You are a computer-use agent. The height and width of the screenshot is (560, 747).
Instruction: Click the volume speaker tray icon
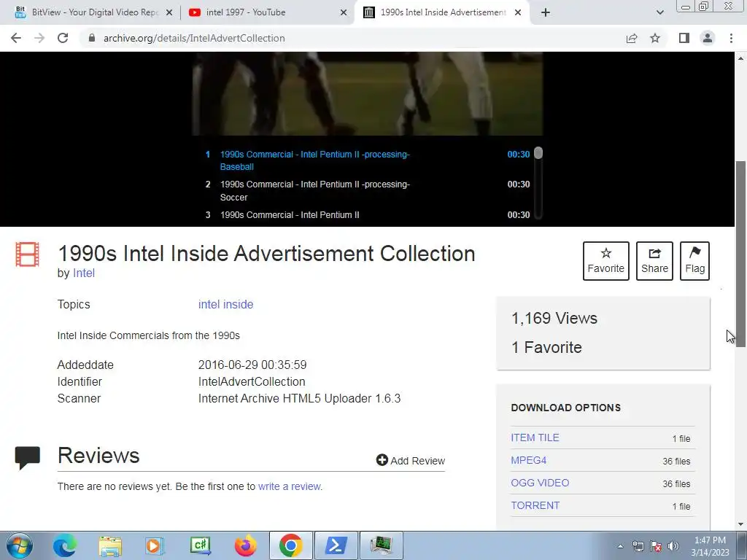click(673, 546)
